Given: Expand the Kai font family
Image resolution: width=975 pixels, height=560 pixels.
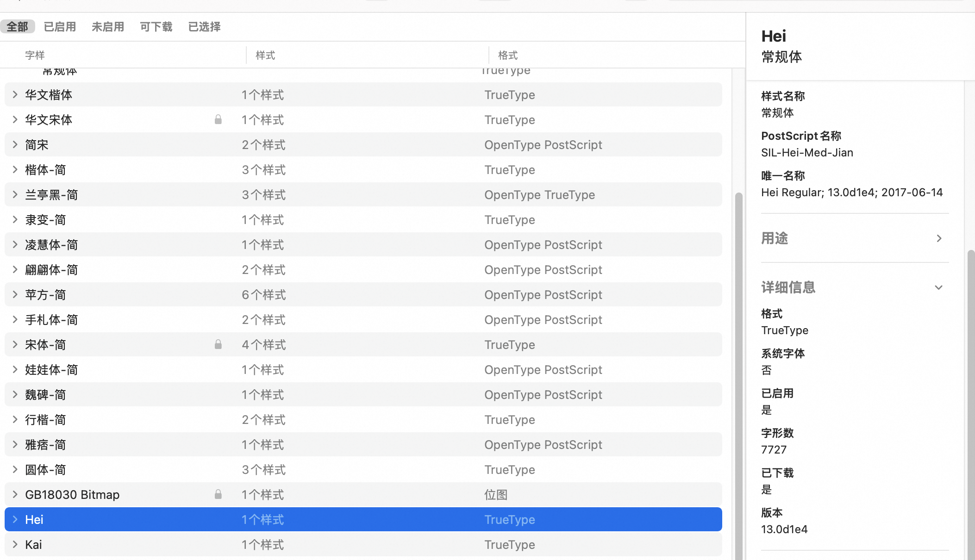Looking at the screenshot, I should 15,544.
